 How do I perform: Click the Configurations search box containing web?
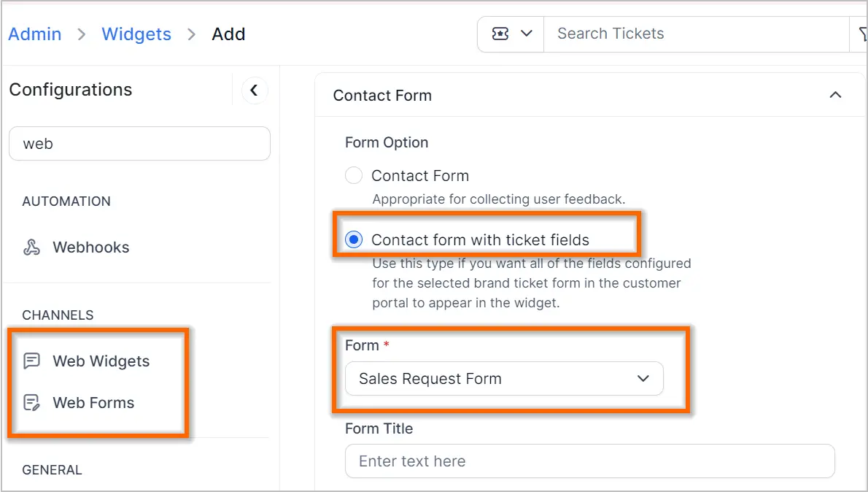point(139,144)
